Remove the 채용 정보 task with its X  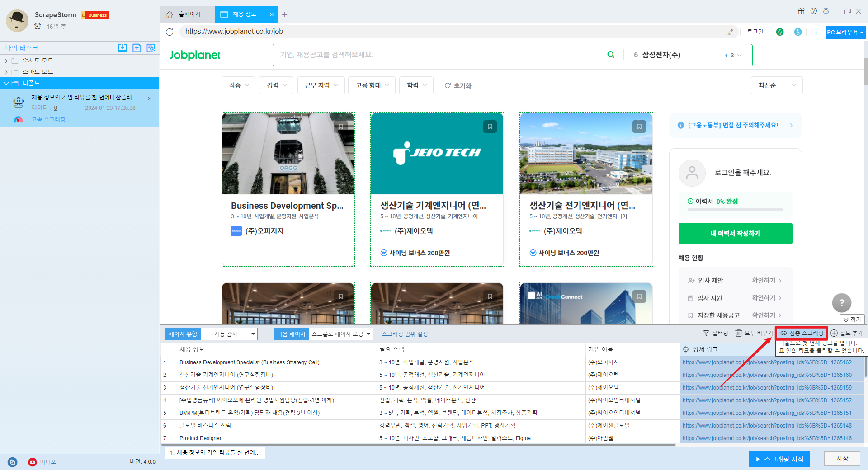point(150,99)
